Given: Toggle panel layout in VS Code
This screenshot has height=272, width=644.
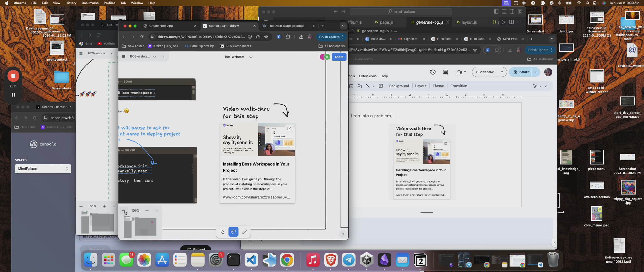Looking at the screenshot, I should point(504,11).
